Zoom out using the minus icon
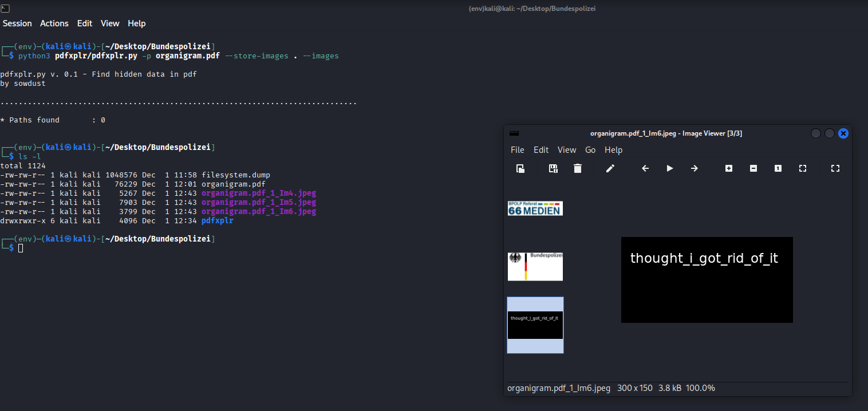 pos(753,168)
